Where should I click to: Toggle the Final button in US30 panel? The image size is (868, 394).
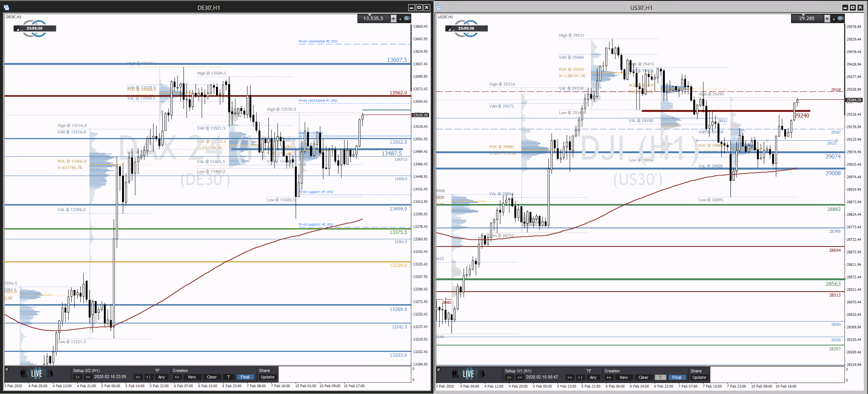pos(677,378)
